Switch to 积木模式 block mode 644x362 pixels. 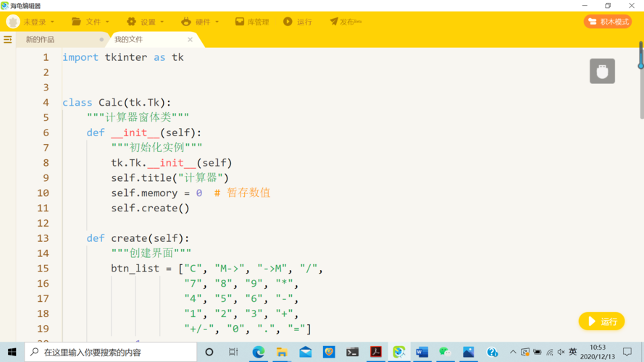click(608, 22)
